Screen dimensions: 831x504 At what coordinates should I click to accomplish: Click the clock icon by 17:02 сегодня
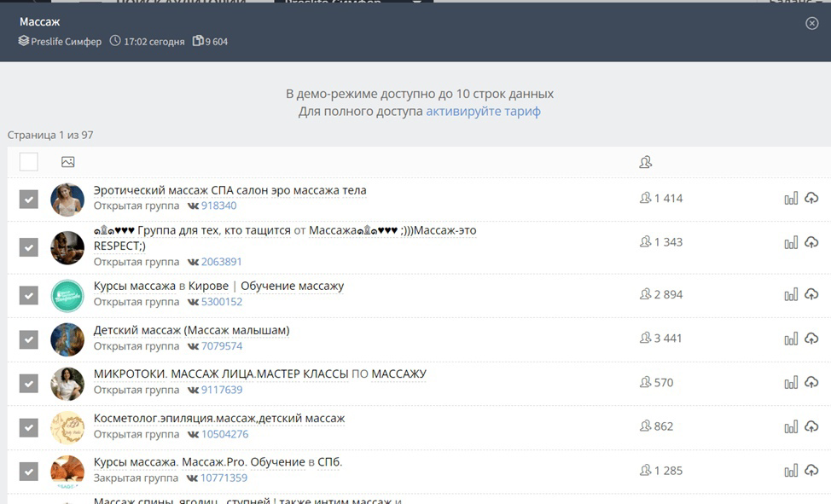(x=115, y=41)
